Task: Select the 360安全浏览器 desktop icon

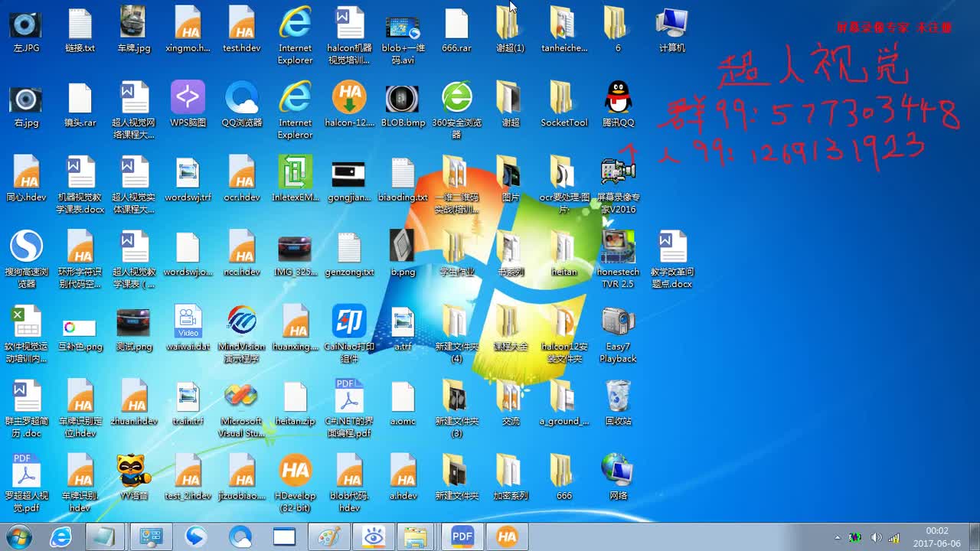Action: click(456, 110)
